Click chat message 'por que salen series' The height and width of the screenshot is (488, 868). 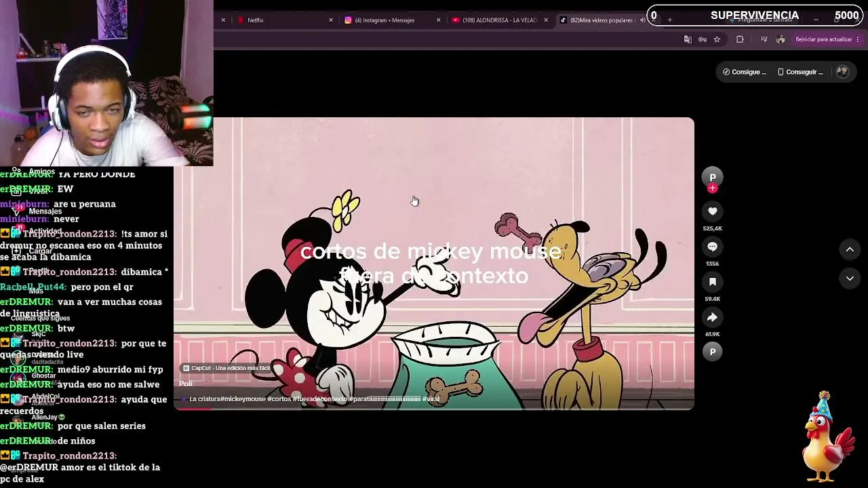pyautogui.click(x=102, y=426)
